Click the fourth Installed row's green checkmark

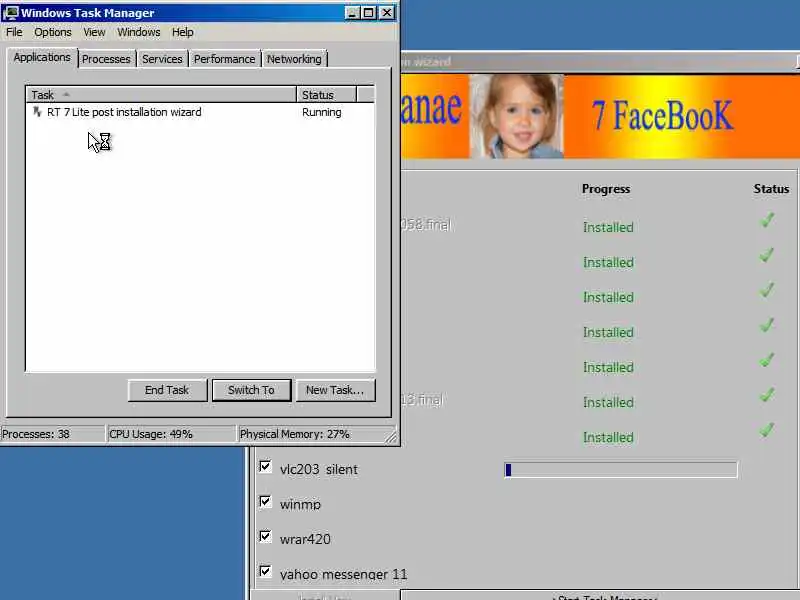click(767, 325)
